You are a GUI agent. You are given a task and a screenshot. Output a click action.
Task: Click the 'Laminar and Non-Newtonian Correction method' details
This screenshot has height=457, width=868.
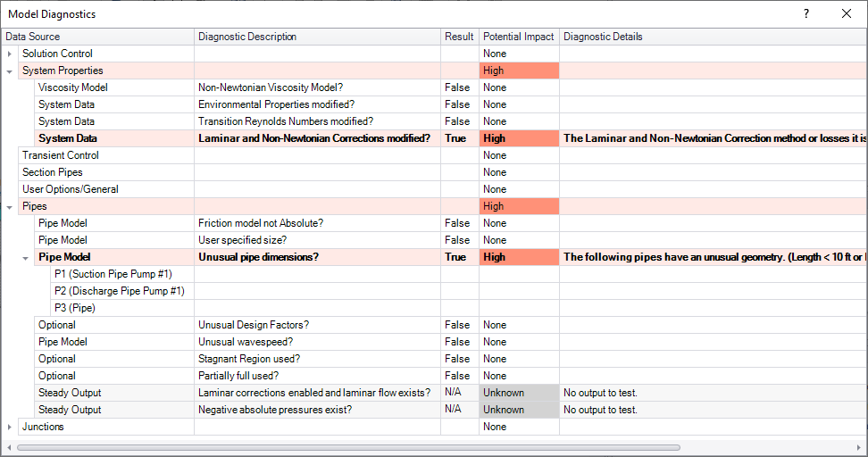point(714,138)
